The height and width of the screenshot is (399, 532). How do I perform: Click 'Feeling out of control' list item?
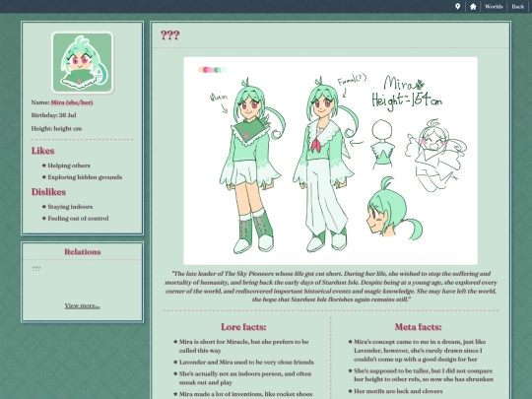[78, 219]
